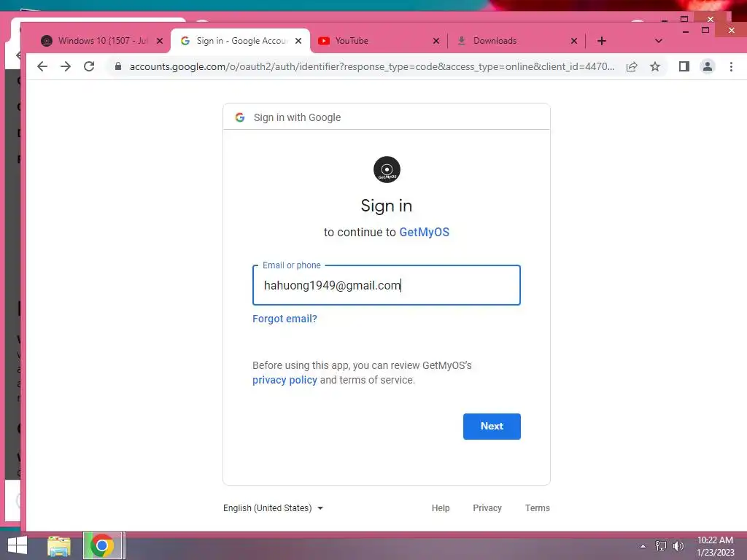
Task: Open the GetMyOS link
Action: click(424, 233)
